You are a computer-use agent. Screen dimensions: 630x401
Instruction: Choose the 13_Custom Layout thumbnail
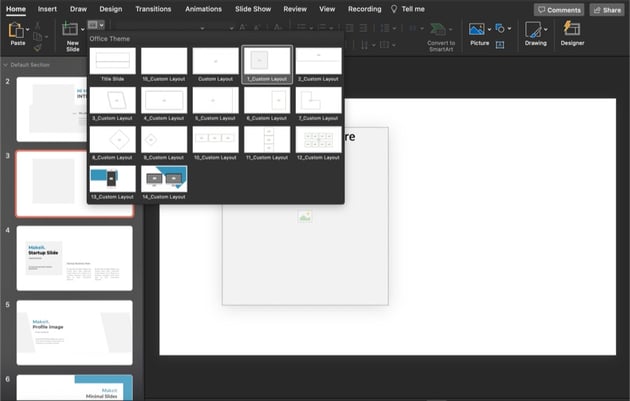click(112, 178)
